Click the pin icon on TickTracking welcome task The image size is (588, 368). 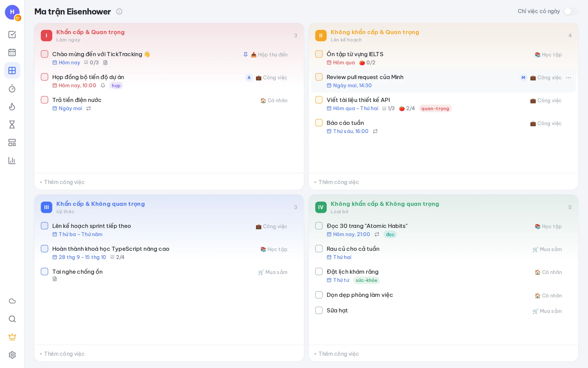pos(246,55)
